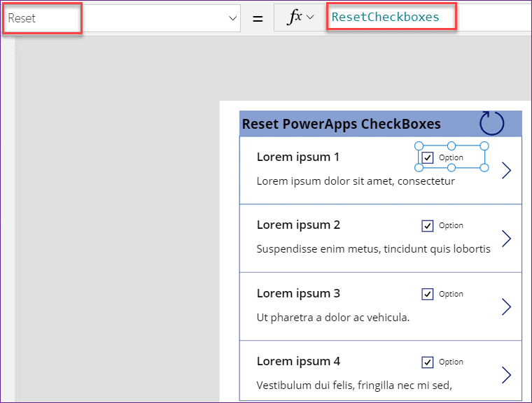Image resolution: width=532 pixels, height=403 pixels.
Task: Click the Option label in Lorem ipsum 4 row
Action: point(451,362)
